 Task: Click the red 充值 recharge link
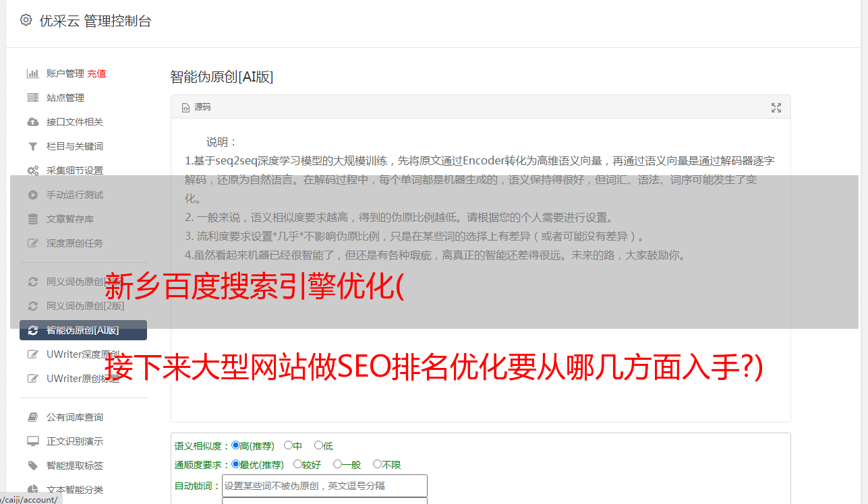click(96, 73)
